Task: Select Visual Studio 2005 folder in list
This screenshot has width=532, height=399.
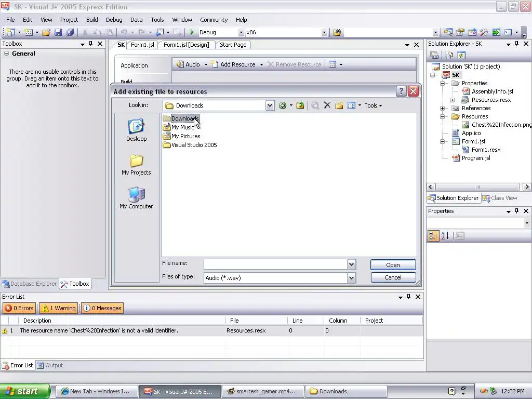Action: 190,145
